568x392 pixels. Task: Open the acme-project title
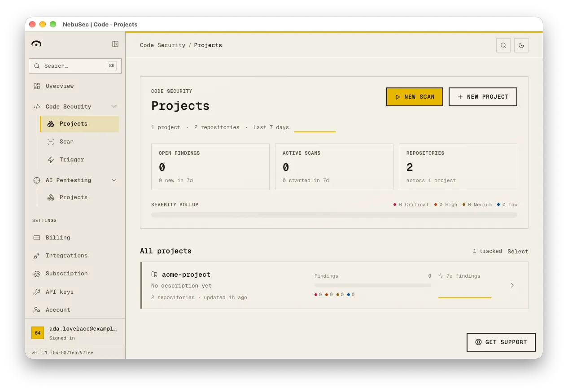pyautogui.click(x=186, y=274)
